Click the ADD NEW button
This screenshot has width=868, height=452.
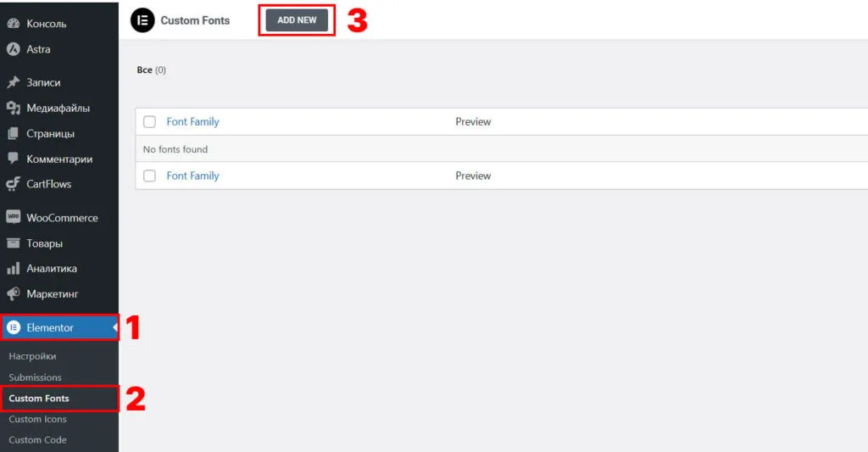coord(297,20)
